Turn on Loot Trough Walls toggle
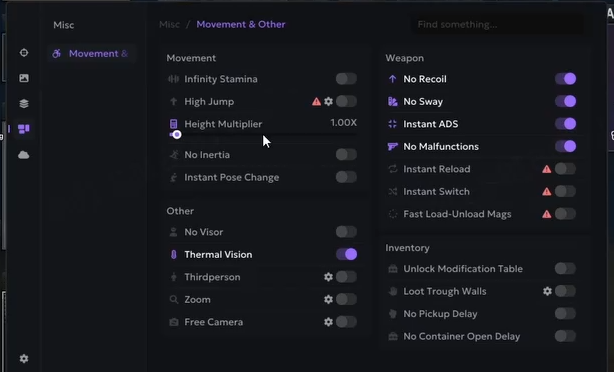614x372 pixels. [565, 291]
